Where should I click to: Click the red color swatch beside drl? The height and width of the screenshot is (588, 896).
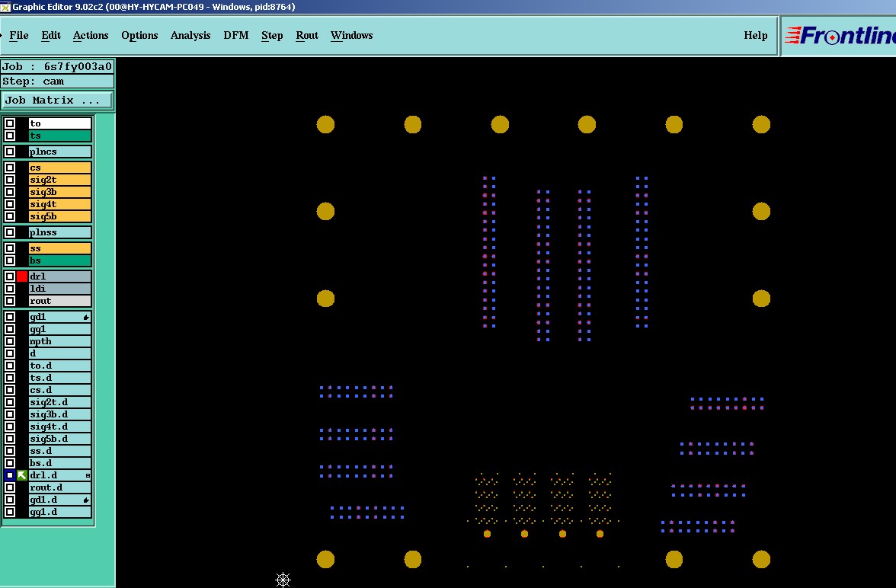tap(21, 276)
